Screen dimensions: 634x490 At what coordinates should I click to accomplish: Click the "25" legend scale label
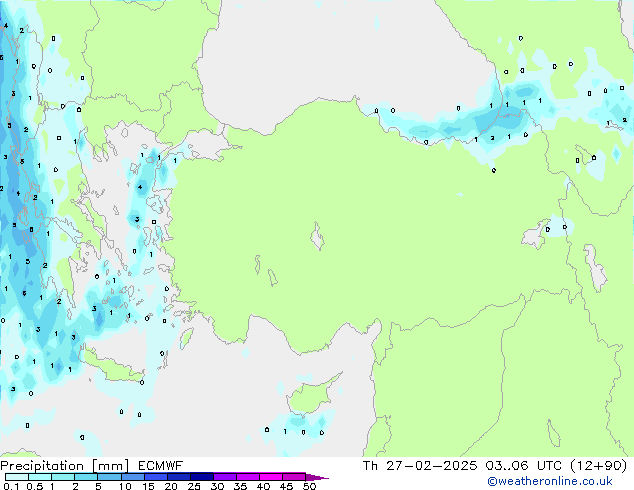click(194, 486)
